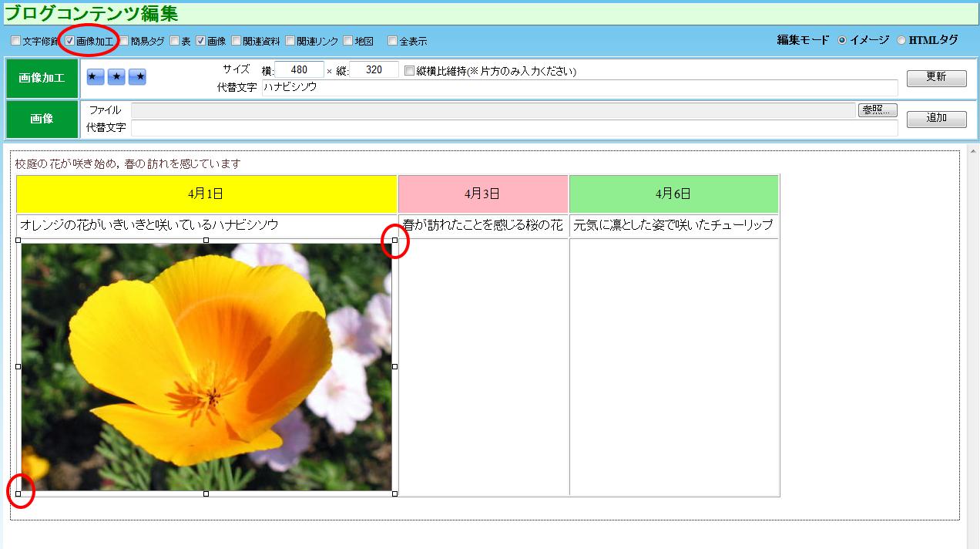
Task: Click the yellow 4月1日 header cell
Action: (206, 194)
